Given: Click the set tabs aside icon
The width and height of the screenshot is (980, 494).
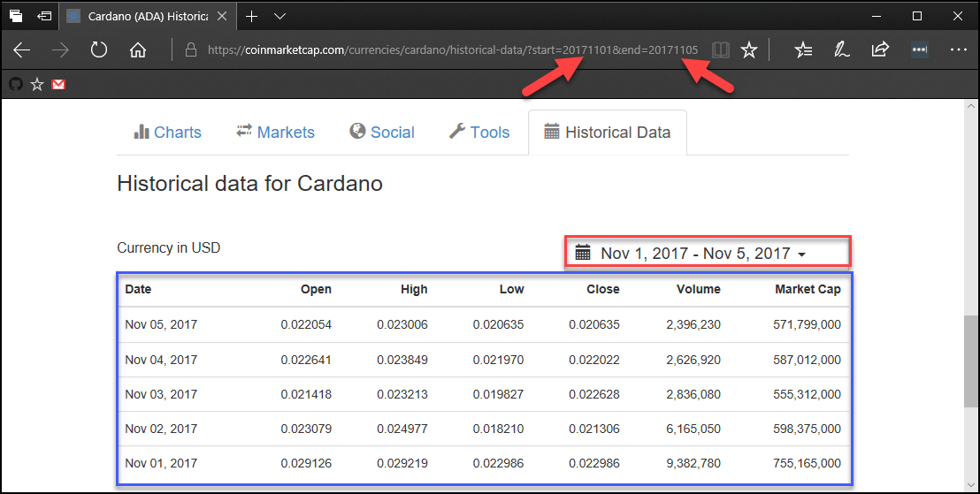Looking at the screenshot, I should 44,16.
